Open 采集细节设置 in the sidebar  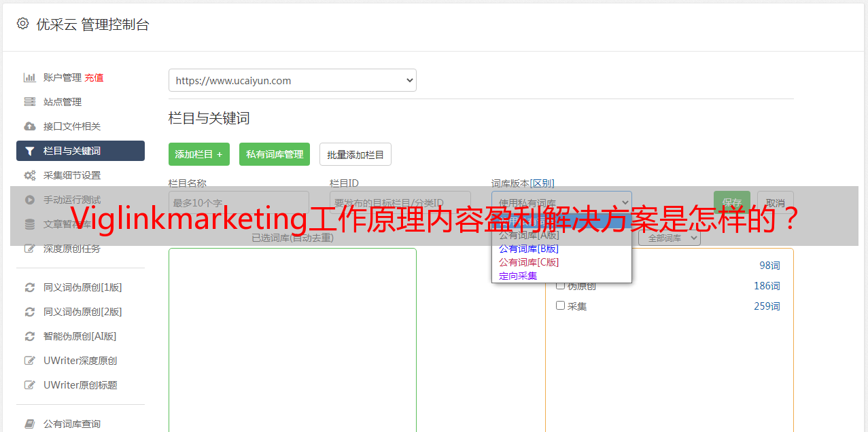72,175
